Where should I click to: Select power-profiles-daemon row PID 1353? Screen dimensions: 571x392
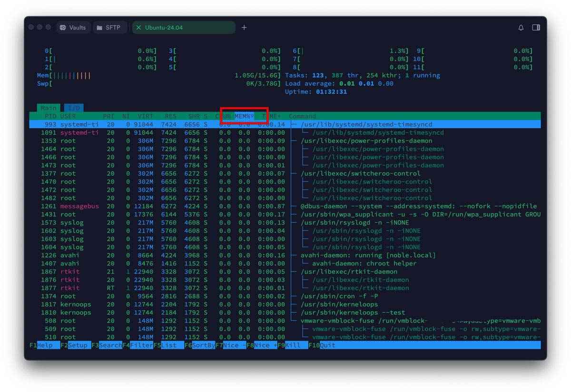click(285, 141)
